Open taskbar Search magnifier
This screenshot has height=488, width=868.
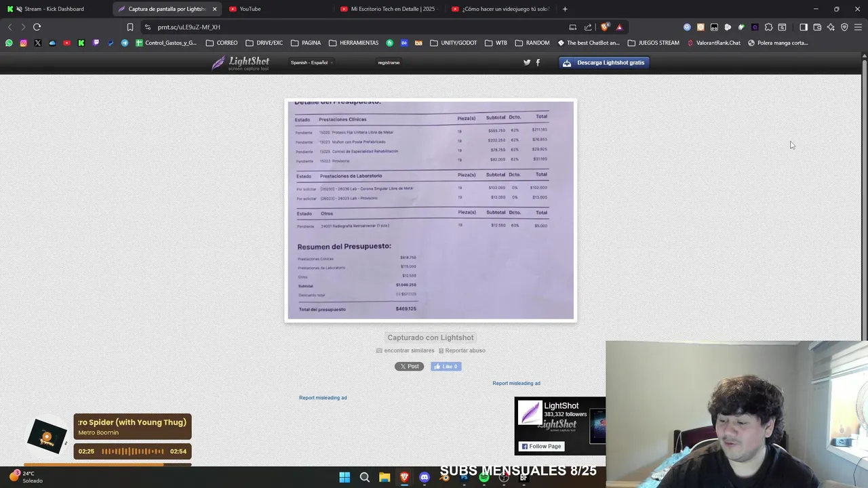(365, 477)
